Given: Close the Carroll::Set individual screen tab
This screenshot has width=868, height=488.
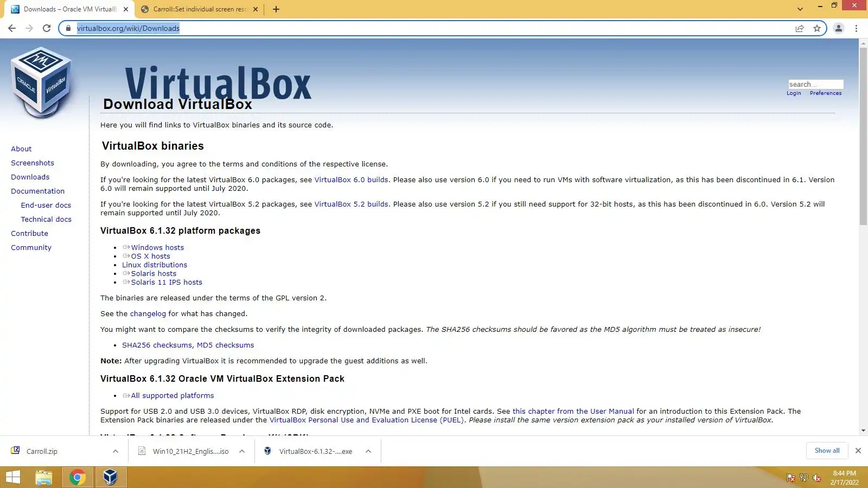Looking at the screenshot, I should click(x=256, y=9).
